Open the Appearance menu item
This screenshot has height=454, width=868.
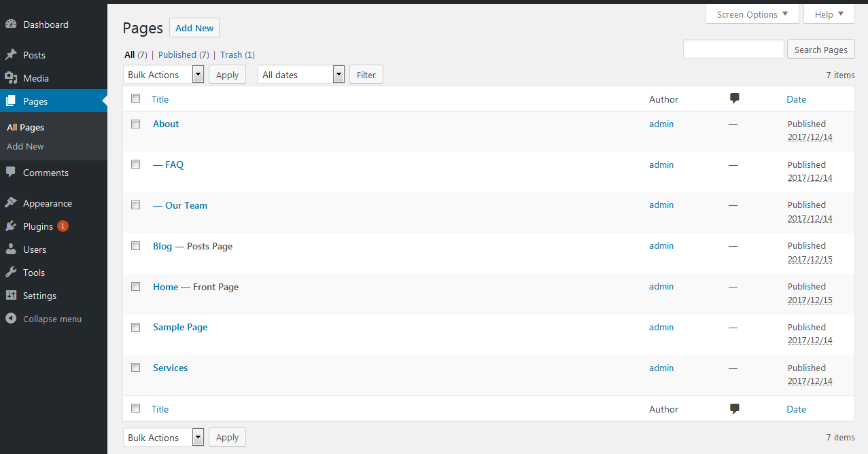(48, 203)
